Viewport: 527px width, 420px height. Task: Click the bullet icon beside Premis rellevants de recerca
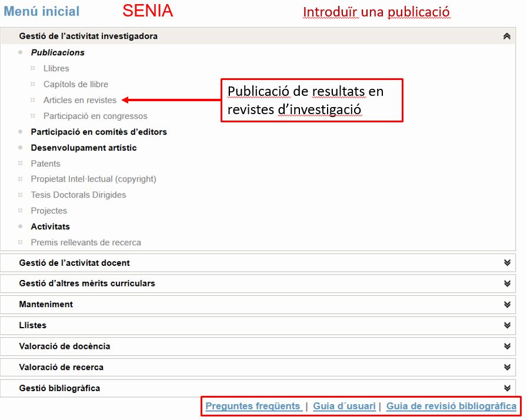(20, 242)
